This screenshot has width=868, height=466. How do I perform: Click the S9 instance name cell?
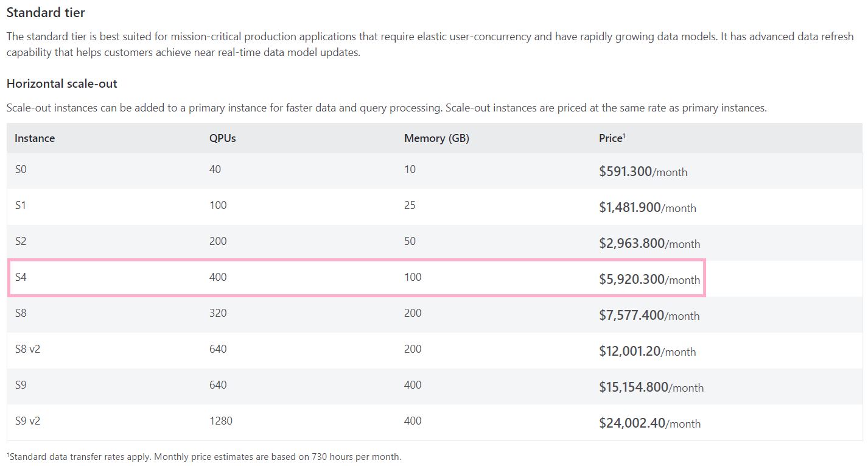pos(21,385)
